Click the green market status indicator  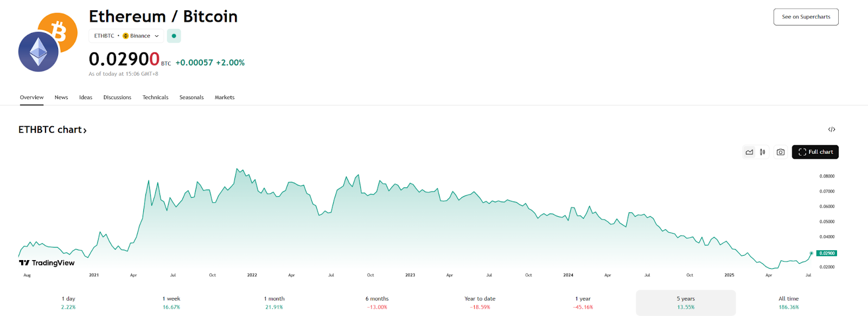(x=174, y=36)
